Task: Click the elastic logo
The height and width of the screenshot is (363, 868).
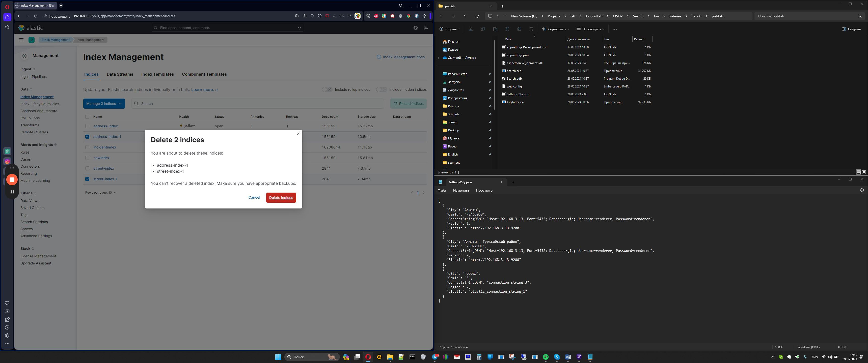Action: coord(31,28)
